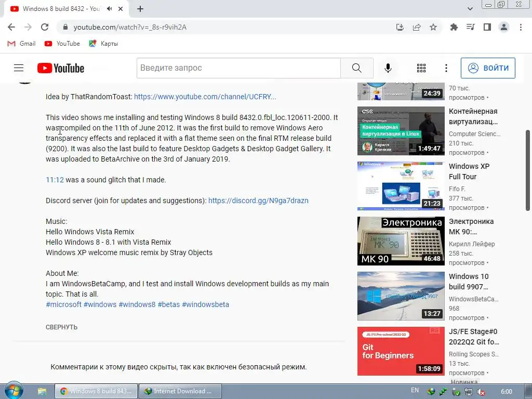The width and height of the screenshot is (532, 399).
Task: Click the lock icon in the address bar
Action: coord(66,27)
